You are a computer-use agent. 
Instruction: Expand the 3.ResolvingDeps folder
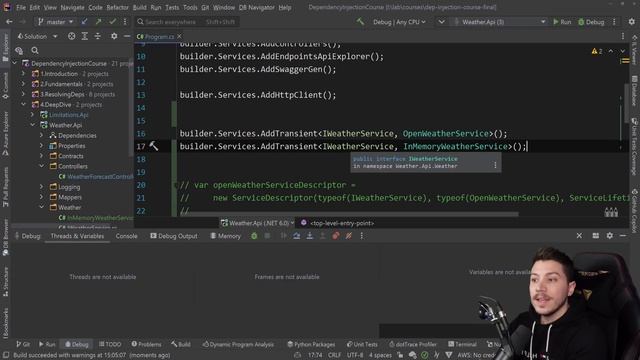coord(24,94)
